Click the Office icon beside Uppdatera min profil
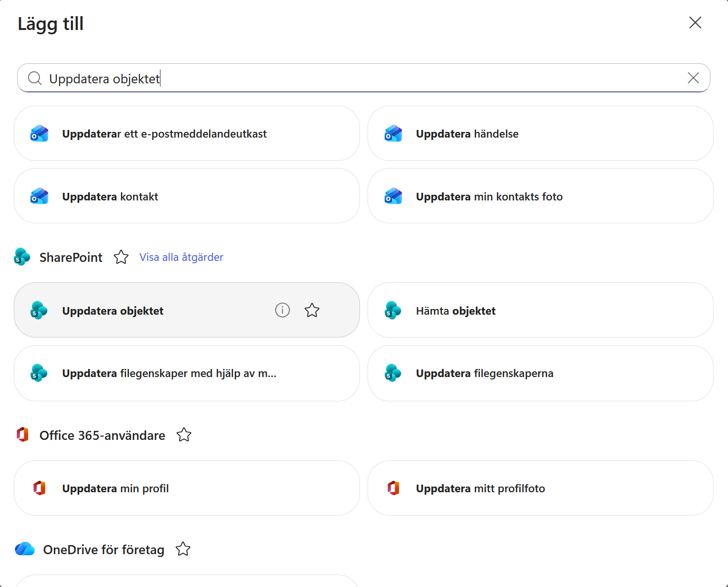This screenshot has height=587, width=728. pos(40,488)
